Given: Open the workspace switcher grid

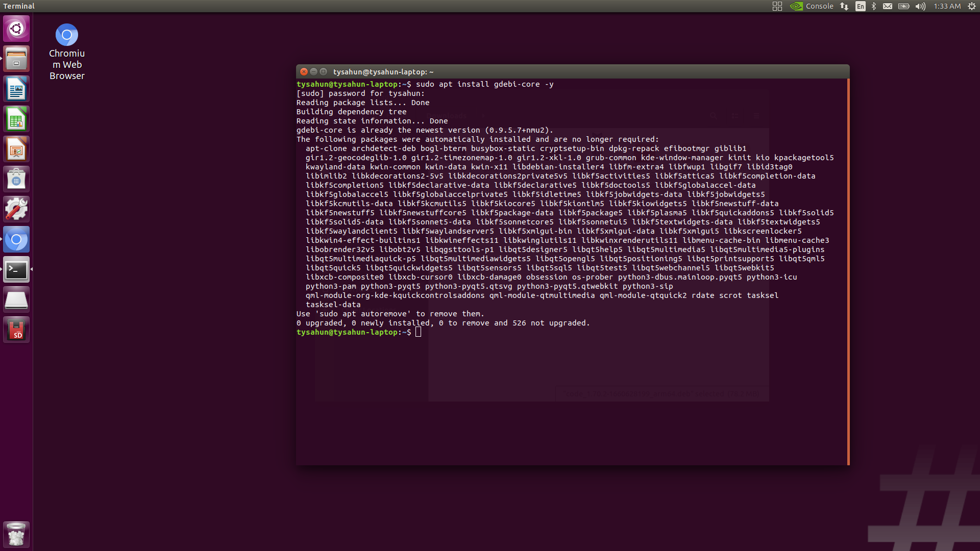Looking at the screenshot, I should click(x=777, y=6).
